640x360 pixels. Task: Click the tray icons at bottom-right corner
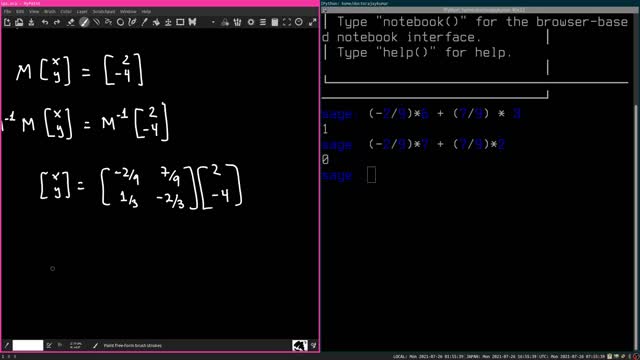623,356
